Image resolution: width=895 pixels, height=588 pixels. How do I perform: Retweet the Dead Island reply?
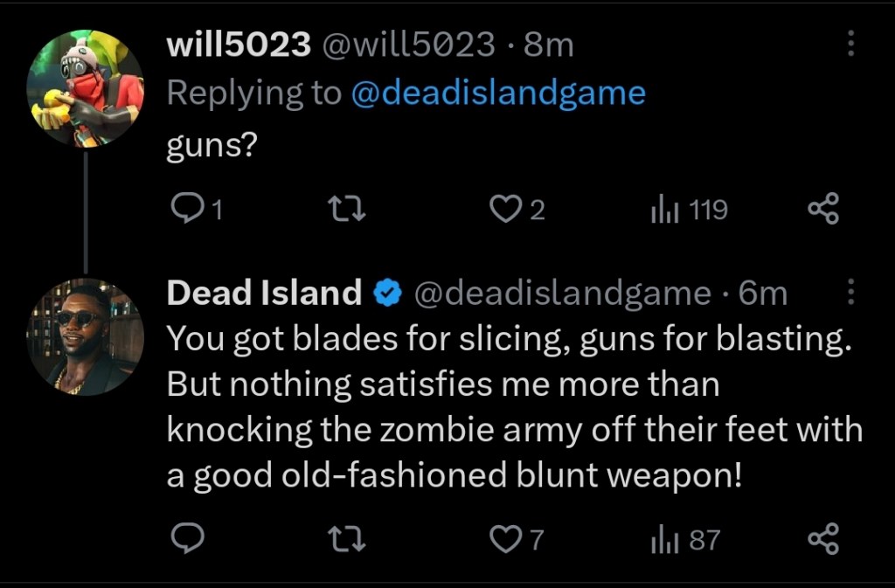tap(345, 540)
